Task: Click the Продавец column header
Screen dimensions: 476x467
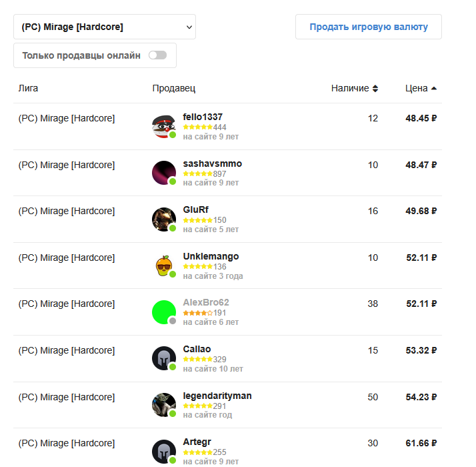Action: click(173, 88)
